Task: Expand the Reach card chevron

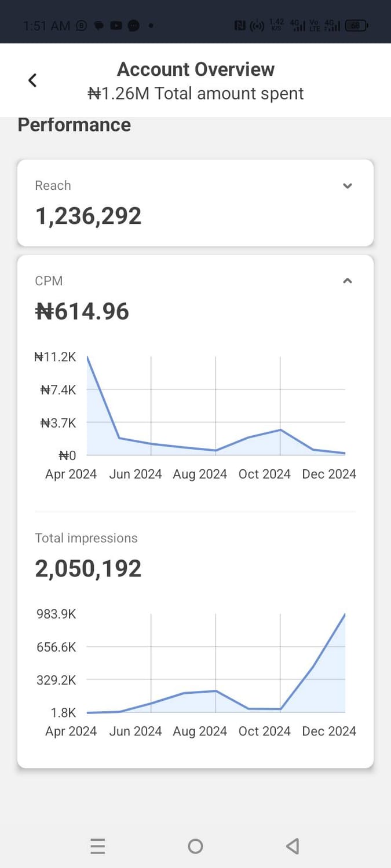Action: (348, 186)
